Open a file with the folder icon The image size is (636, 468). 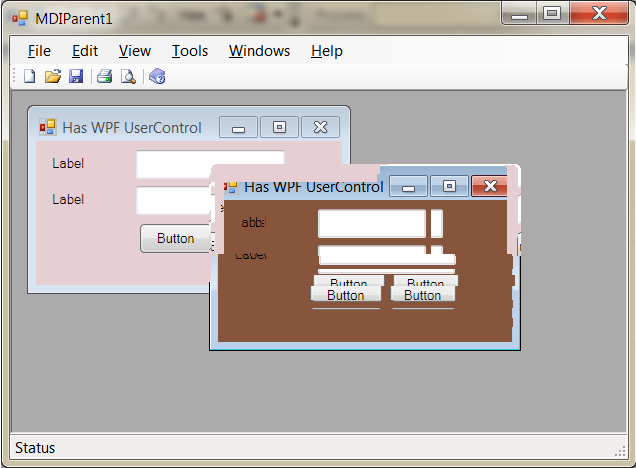click(x=53, y=76)
